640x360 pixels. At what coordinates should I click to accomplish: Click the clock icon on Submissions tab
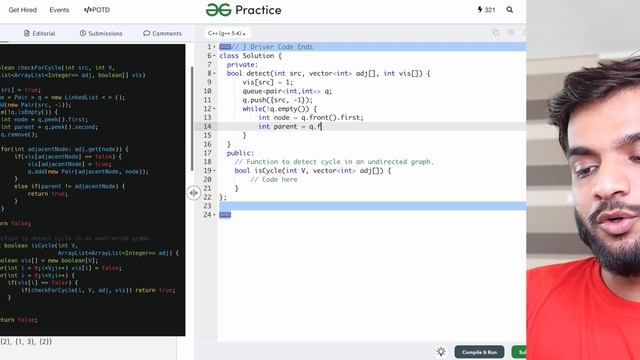[83, 33]
